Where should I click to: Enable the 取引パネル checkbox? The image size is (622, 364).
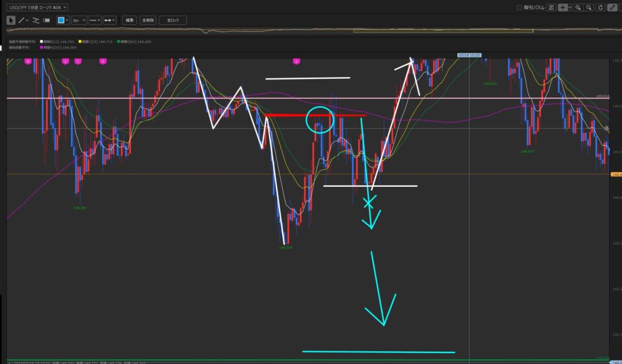click(519, 7)
